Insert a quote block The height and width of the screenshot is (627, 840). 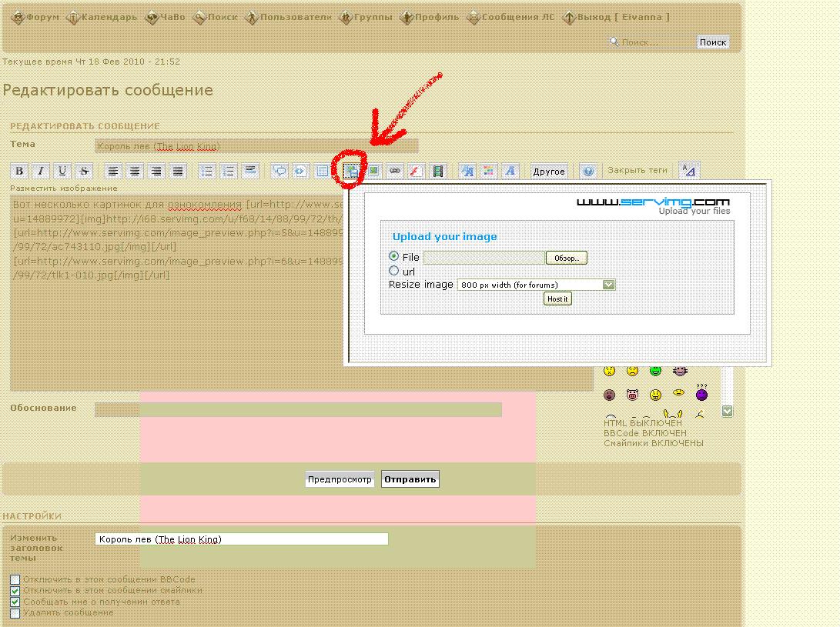[280, 172]
